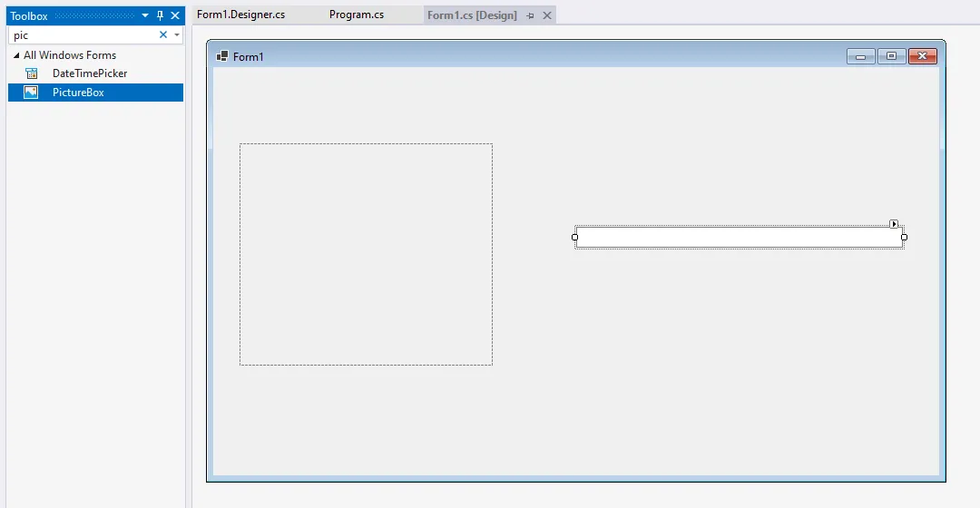Open the Toolbox window position dropdown
Viewport: 980px width, 508px height.
tap(145, 15)
